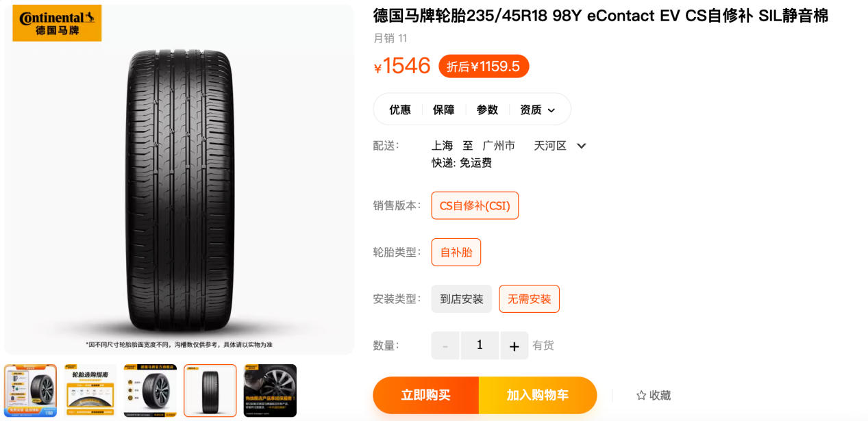868x421 pixels.
Task: Select the 到店安装 installation option
Action: click(462, 299)
